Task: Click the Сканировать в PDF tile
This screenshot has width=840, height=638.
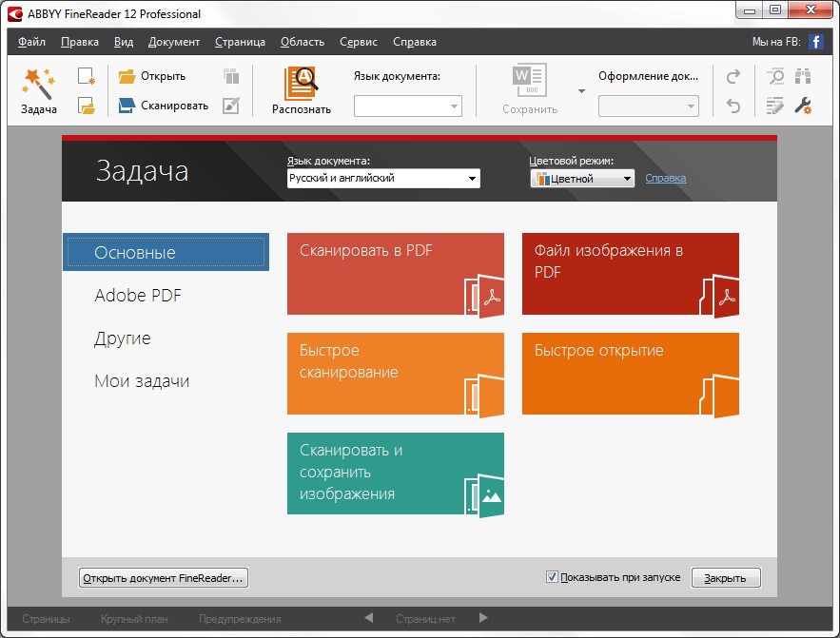Action: click(395, 274)
